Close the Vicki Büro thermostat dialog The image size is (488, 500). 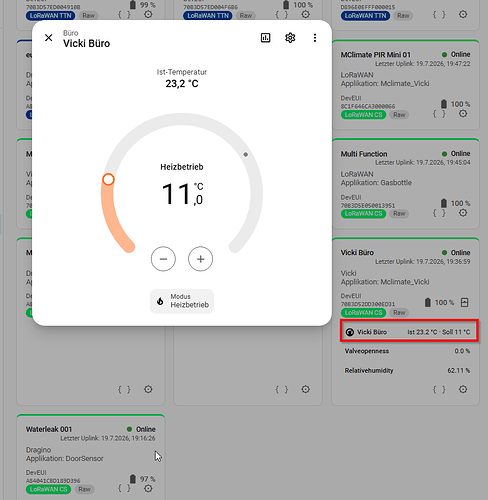click(x=49, y=38)
